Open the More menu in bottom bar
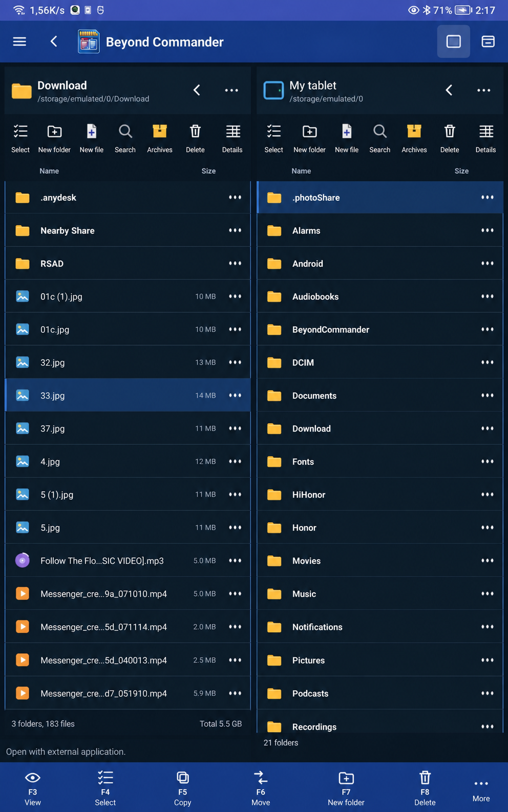This screenshot has width=508, height=812. point(481,790)
